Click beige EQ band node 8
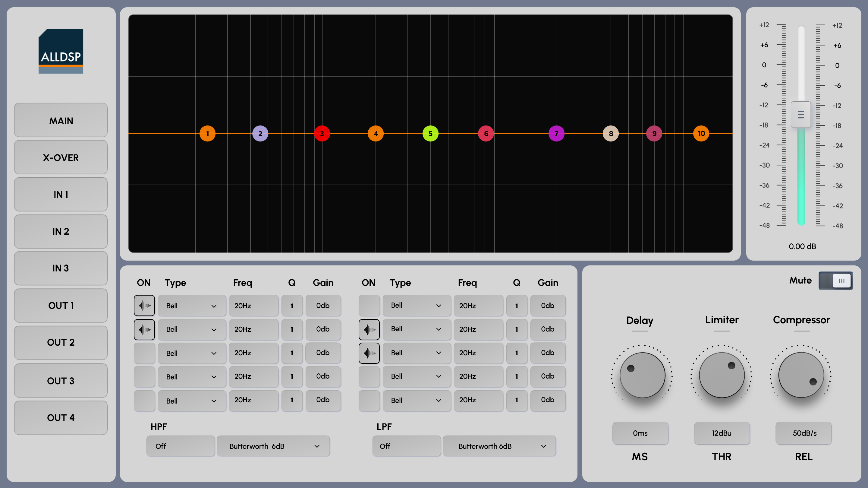Screen dimensions: 868x488 [611, 134]
